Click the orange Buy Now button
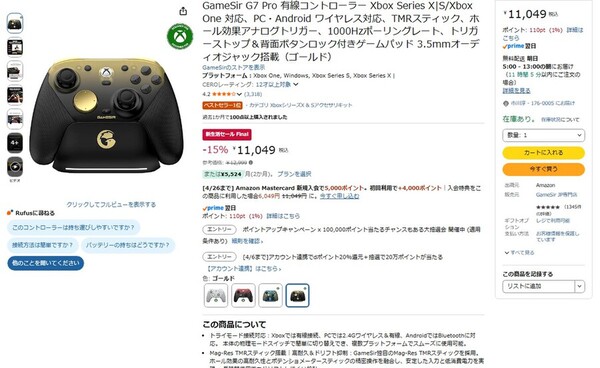The image size is (600, 368). click(543, 169)
